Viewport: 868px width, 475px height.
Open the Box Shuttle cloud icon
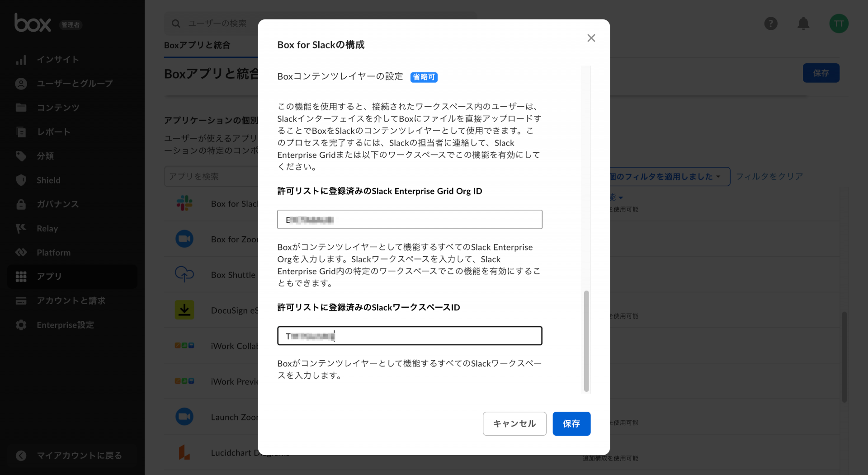184,274
